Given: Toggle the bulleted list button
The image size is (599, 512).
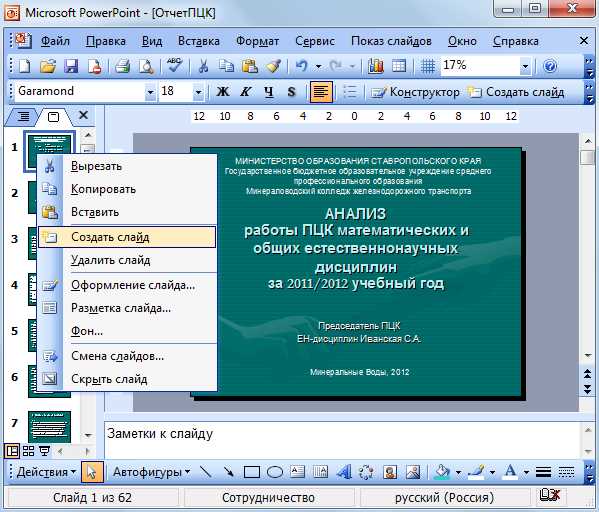Looking at the screenshot, I should point(350,92).
